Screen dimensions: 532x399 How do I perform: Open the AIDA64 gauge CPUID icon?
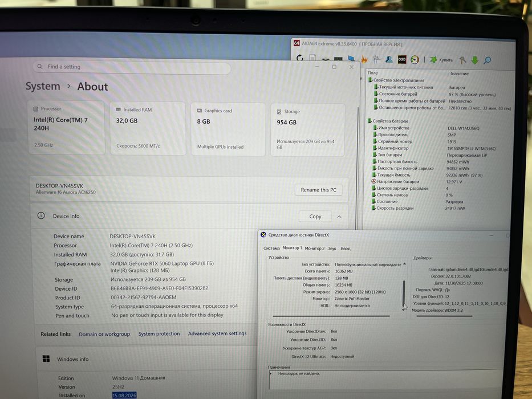tap(415, 60)
